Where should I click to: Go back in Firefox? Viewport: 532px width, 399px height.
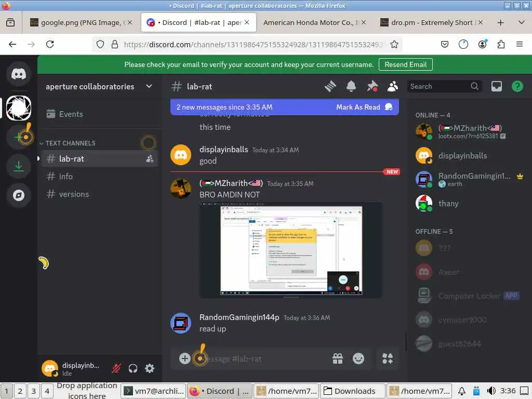tap(12, 45)
